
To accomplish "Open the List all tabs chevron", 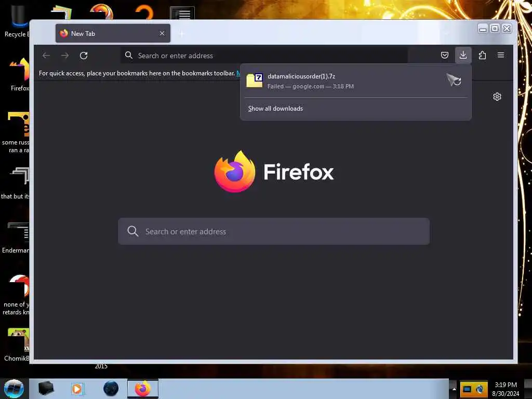I will pyautogui.click(x=446, y=33).
